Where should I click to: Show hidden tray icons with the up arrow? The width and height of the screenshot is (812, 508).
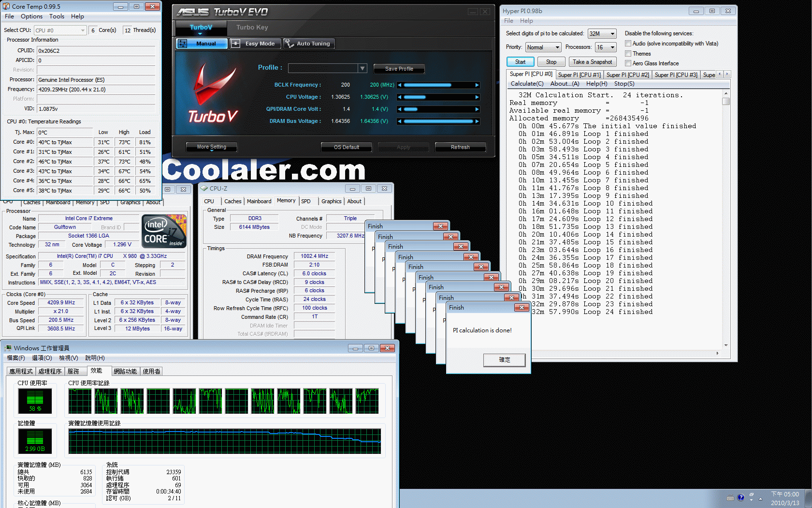tap(760, 498)
